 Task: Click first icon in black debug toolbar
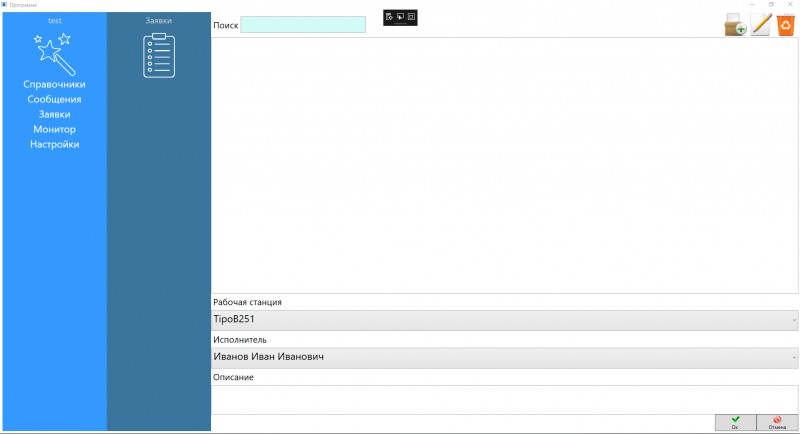[x=389, y=17]
